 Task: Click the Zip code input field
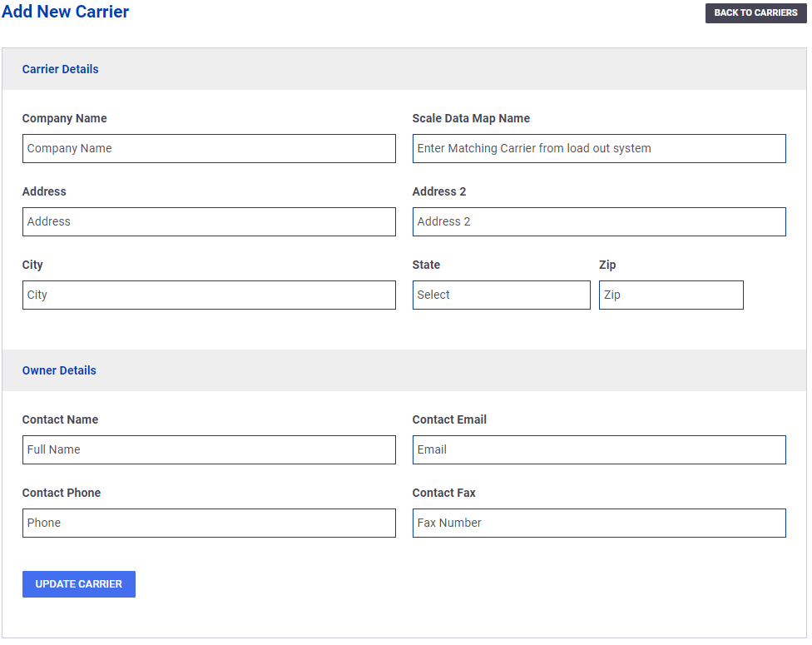671,295
